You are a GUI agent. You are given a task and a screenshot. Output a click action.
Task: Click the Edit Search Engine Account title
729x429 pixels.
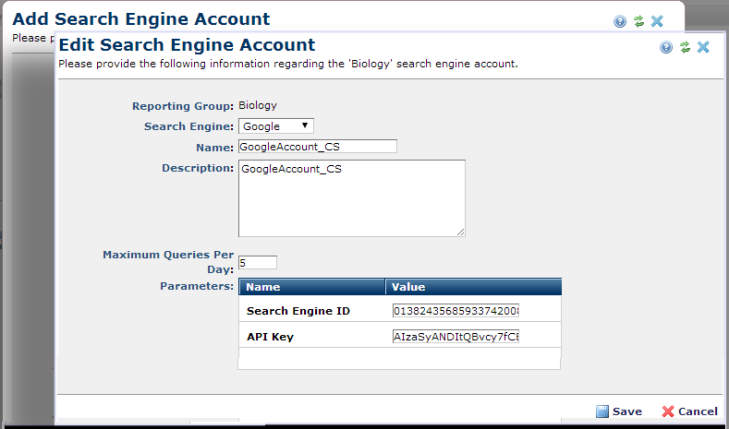pyautogui.click(x=187, y=45)
